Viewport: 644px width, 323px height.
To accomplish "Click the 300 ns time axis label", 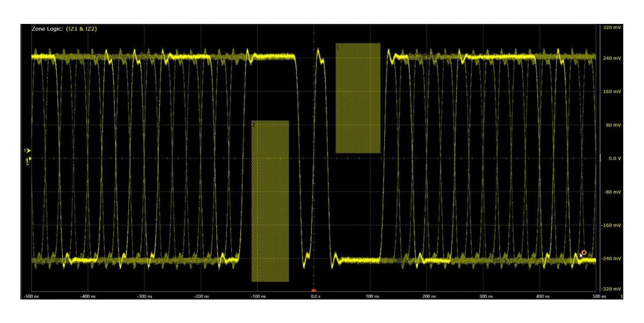I will click(x=486, y=296).
